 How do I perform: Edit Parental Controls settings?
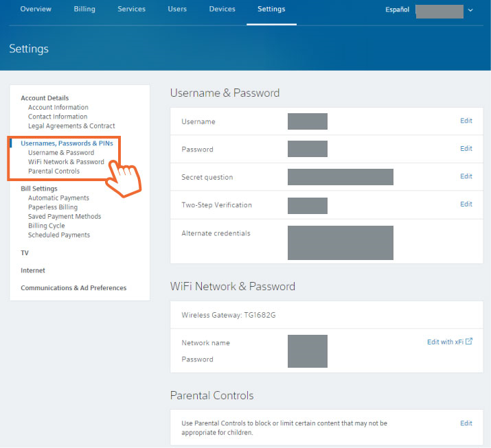466,423
